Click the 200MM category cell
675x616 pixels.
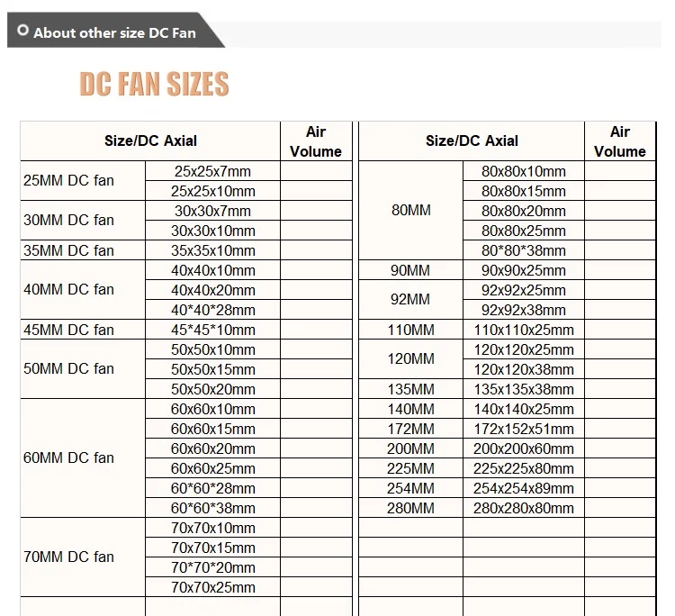click(410, 448)
